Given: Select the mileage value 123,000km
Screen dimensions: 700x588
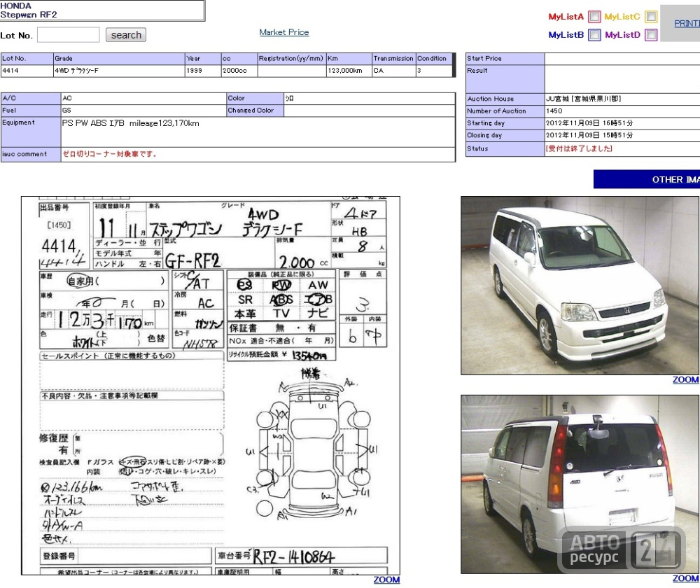Looking at the screenshot, I should [344, 71].
